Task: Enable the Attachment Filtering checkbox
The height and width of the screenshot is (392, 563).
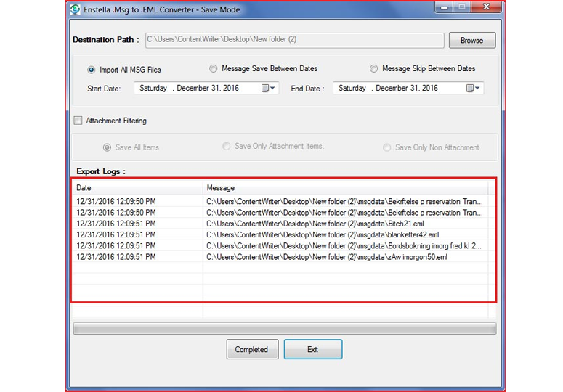Action: [78, 121]
